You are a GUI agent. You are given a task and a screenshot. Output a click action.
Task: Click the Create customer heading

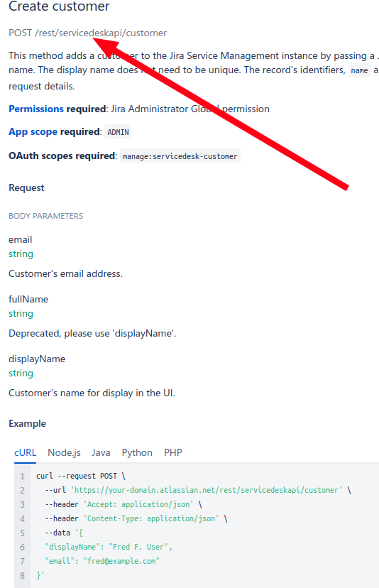(59, 6)
